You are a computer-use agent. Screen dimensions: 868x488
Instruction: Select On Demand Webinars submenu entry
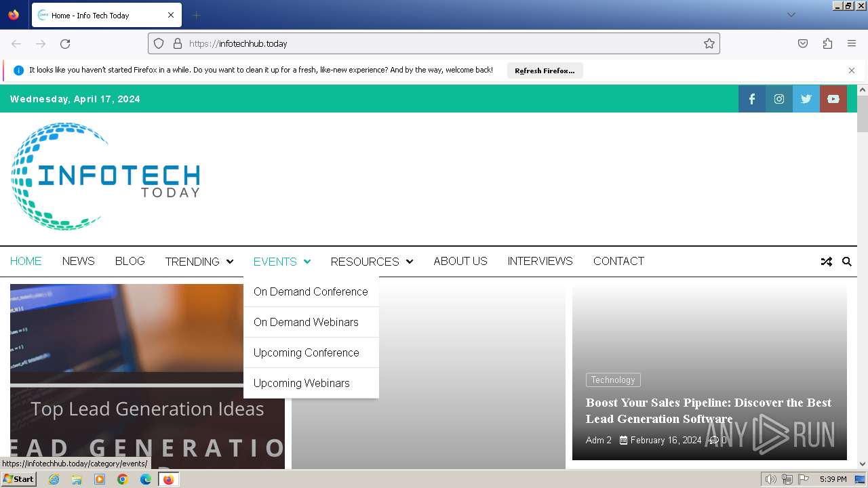click(311, 322)
